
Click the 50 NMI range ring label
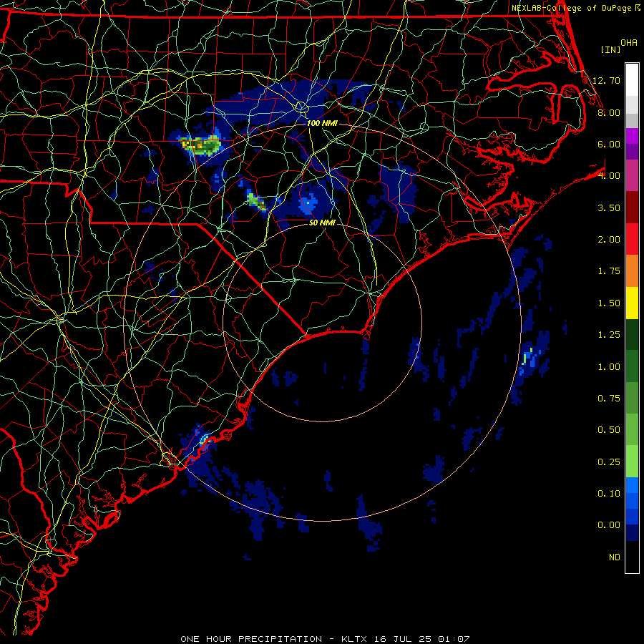(x=322, y=223)
